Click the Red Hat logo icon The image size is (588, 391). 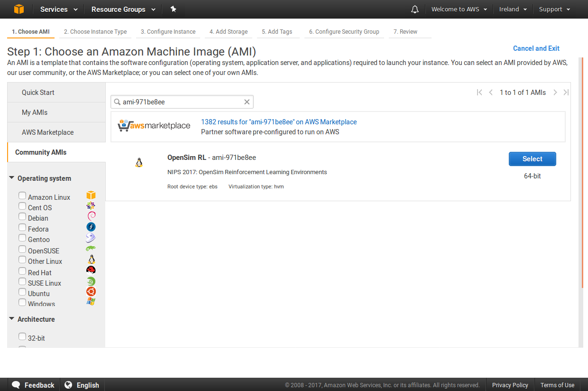[91, 270]
